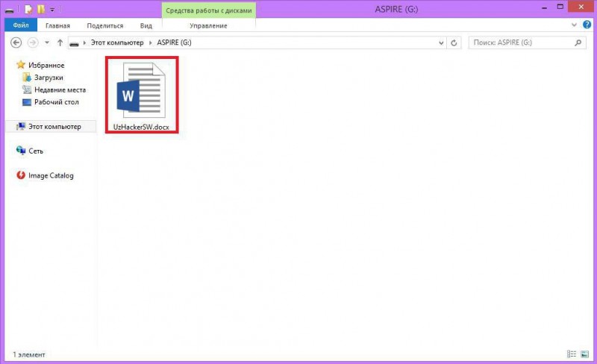
Task: Click the '1 элемент' status bar text
Action: [29, 354]
